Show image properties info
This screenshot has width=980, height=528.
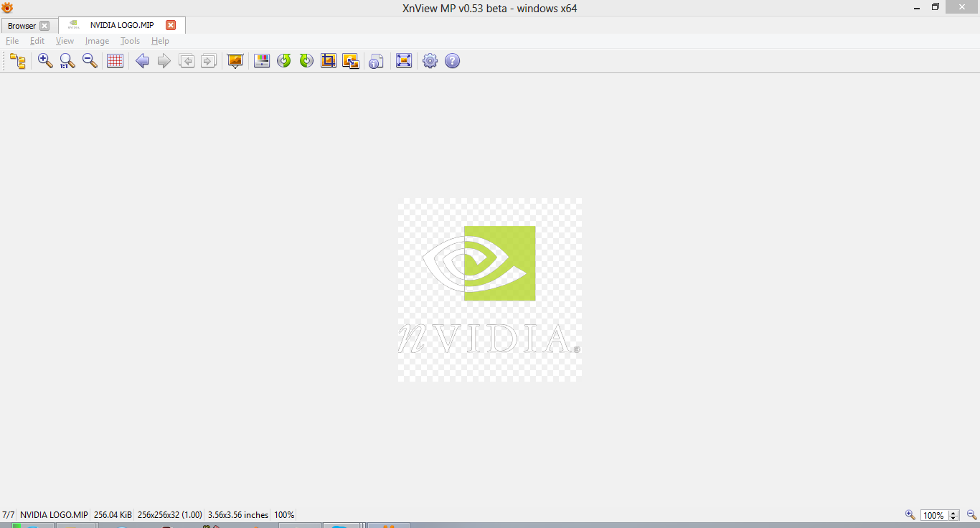(x=376, y=61)
